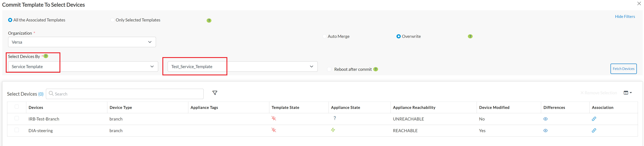The width and height of the screenshot is (644, 146).
Task: Select Only Selected Templates option
Action: (113, 20)
